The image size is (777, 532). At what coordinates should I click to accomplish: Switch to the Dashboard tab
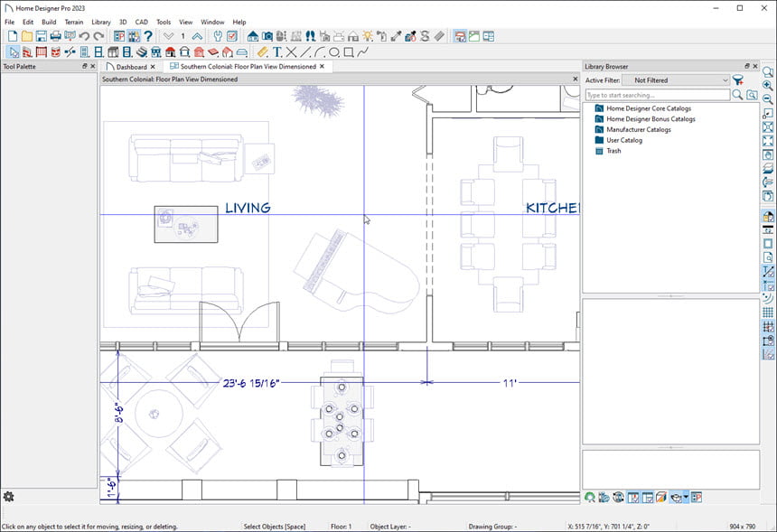point(131,66)
